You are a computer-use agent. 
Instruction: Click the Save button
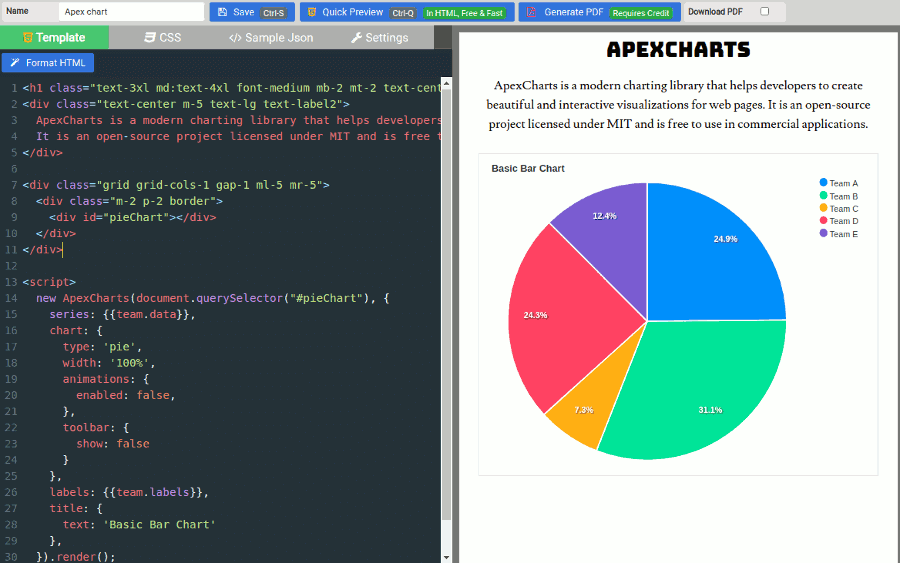[252, 12]
